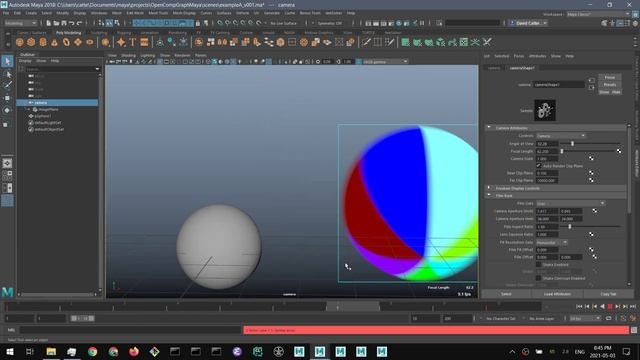Click the map button beside Focal Length
The width and height of the screenshot is (640, 360).
tap(619, 151)
